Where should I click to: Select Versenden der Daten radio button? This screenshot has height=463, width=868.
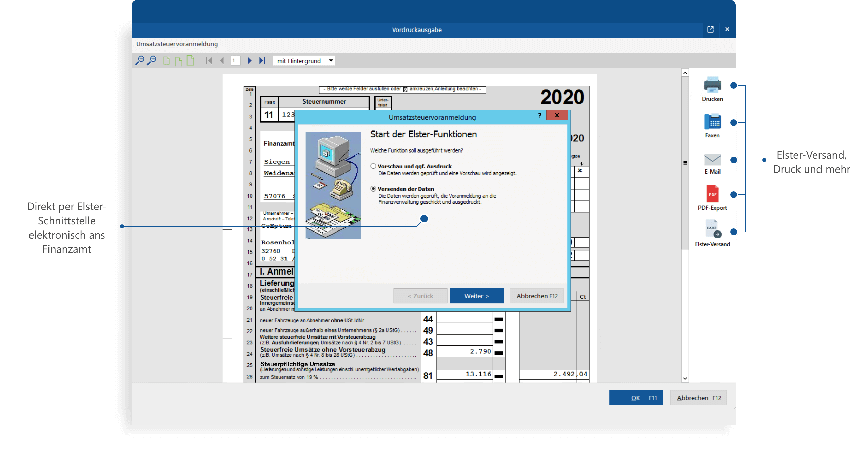tap(373, 189)
